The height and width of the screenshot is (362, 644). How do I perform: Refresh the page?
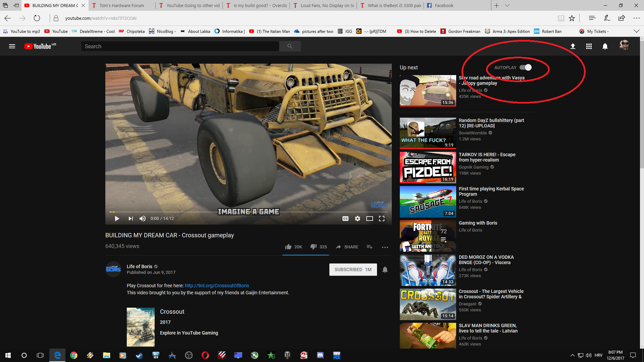[x=37, y=18]
